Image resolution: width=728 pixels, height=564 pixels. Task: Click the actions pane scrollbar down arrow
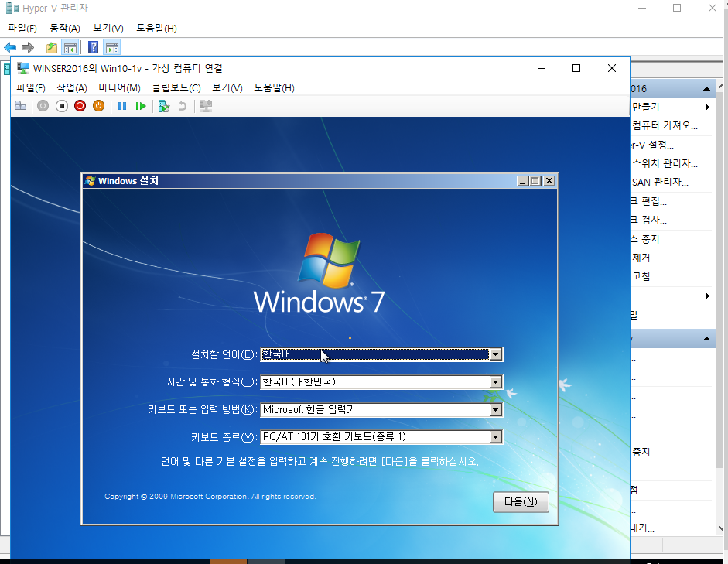pos(721,528)
